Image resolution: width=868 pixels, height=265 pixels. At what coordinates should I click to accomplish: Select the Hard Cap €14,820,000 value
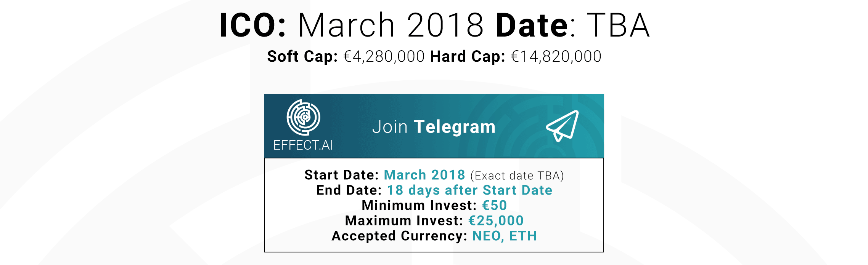(556, 57)
